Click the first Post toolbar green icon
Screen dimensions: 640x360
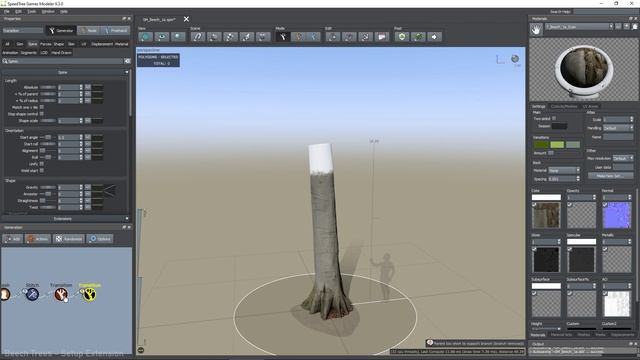pyautogui.click(x=402, y=37)
